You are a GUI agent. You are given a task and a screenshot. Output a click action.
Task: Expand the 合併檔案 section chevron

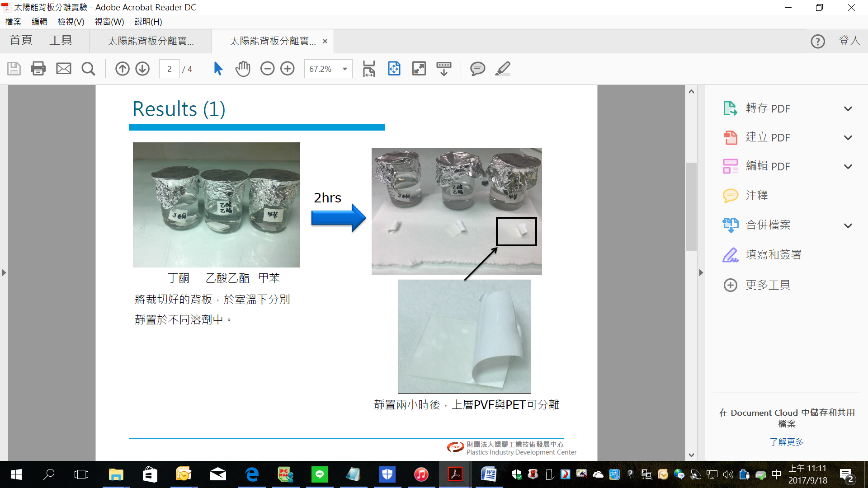pyautogui.click(x=848, y=225)
